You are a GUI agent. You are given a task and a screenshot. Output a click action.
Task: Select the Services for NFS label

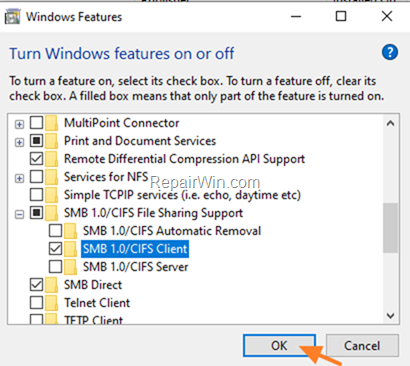click(x=106, y=177)
